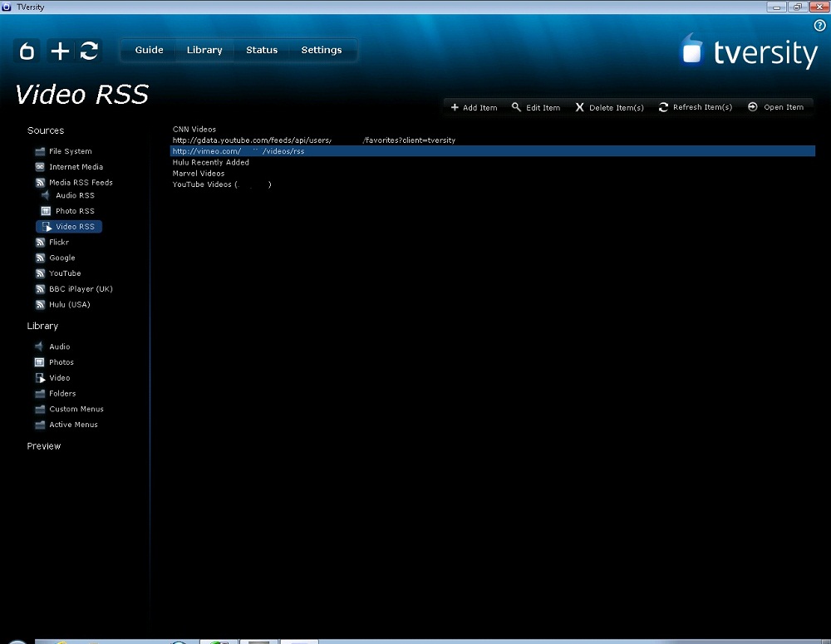The height and width of the screenshot is (644, 831).
Task: Go to the Settings tab
Action: click(x=321, y=50)
